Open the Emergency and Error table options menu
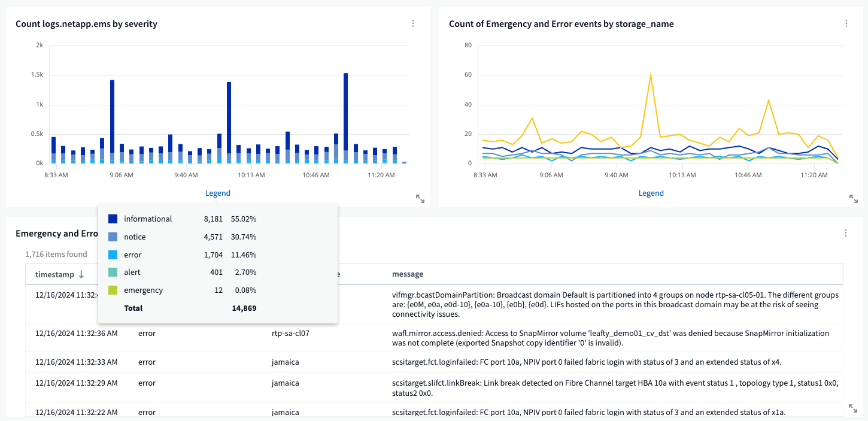The height and width of the screenshot is (421, 868). click(846, 233)
